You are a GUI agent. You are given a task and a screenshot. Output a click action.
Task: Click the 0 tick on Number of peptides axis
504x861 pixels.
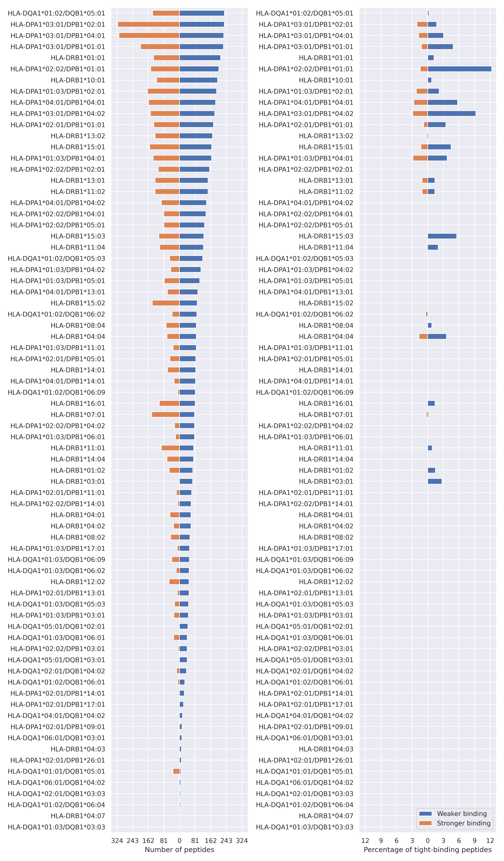[179, 841]
